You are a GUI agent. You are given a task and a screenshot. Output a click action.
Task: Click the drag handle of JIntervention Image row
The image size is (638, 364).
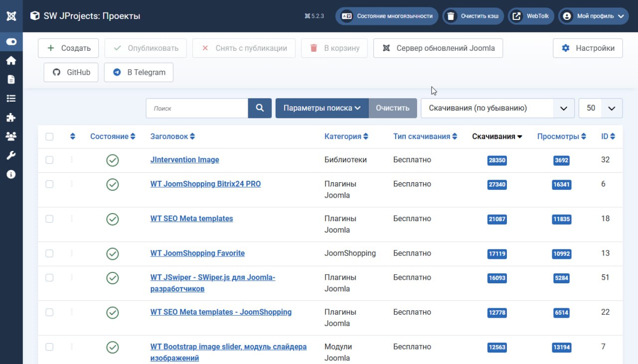pyautogui.click(x=71, y=160)
